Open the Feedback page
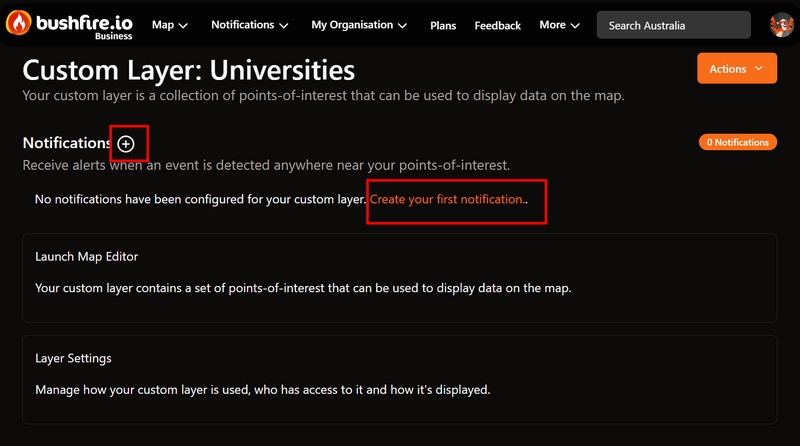 [497, 26]
